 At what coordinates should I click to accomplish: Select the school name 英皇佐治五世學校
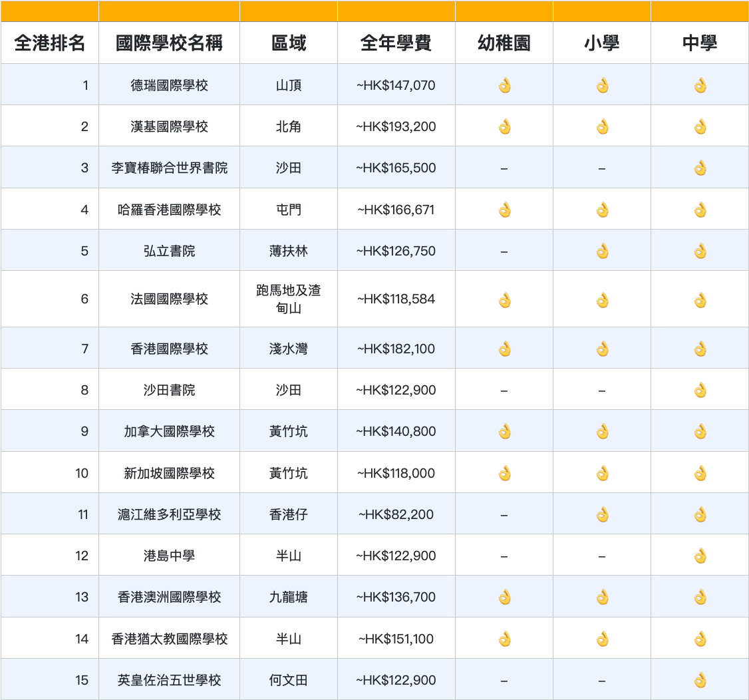[x=169, y=680]
